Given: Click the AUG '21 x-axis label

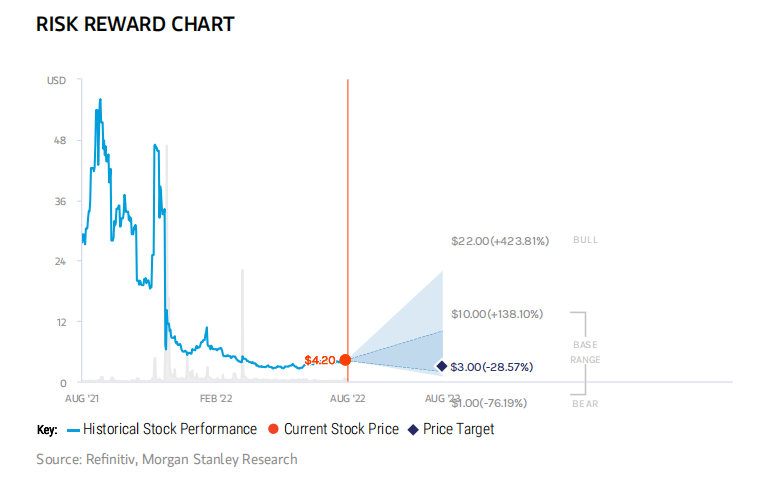Looking at the screenshot, I should click(82, 397).
